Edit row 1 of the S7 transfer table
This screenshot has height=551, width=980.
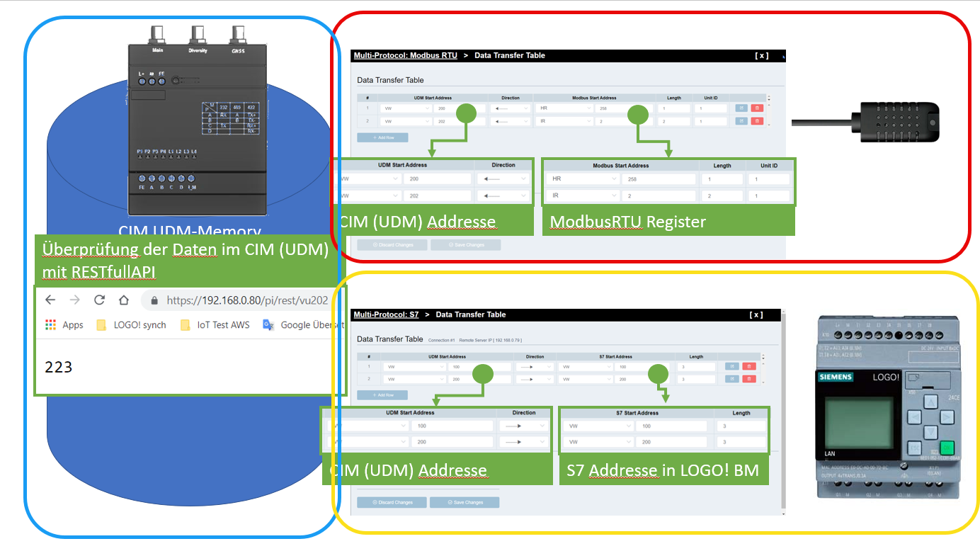click(x=731, y=367)
